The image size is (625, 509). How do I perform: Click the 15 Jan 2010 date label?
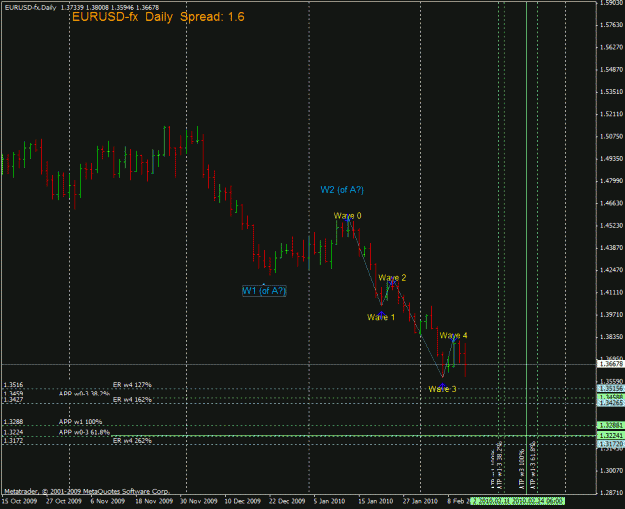coord(375,501)
